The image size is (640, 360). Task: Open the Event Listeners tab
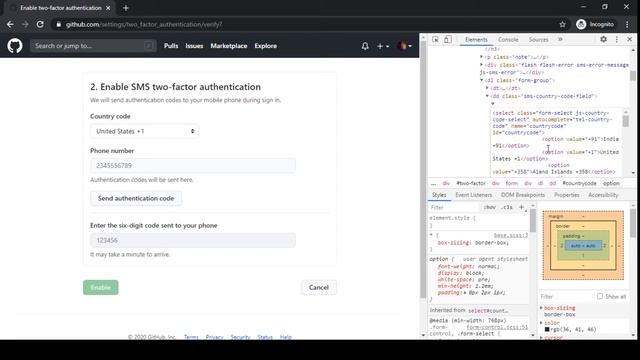coord(473,195)
